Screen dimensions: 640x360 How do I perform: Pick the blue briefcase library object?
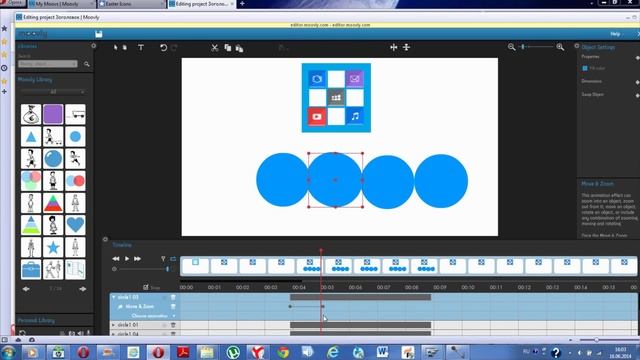tap(31, 269)
